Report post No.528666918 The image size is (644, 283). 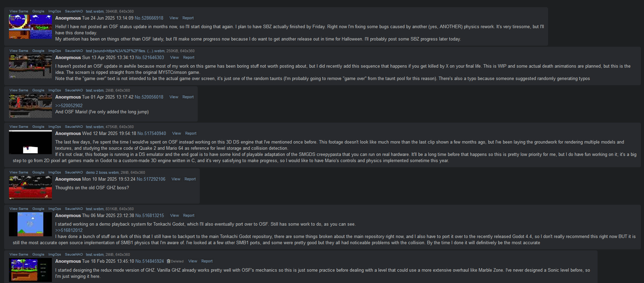(188, 18)
